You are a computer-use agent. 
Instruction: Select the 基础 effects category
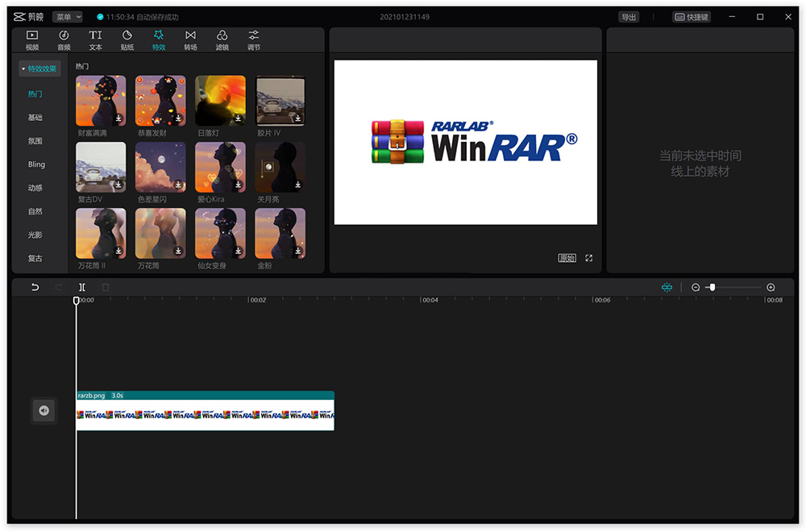pyautogui.click(x=35, y=118)
